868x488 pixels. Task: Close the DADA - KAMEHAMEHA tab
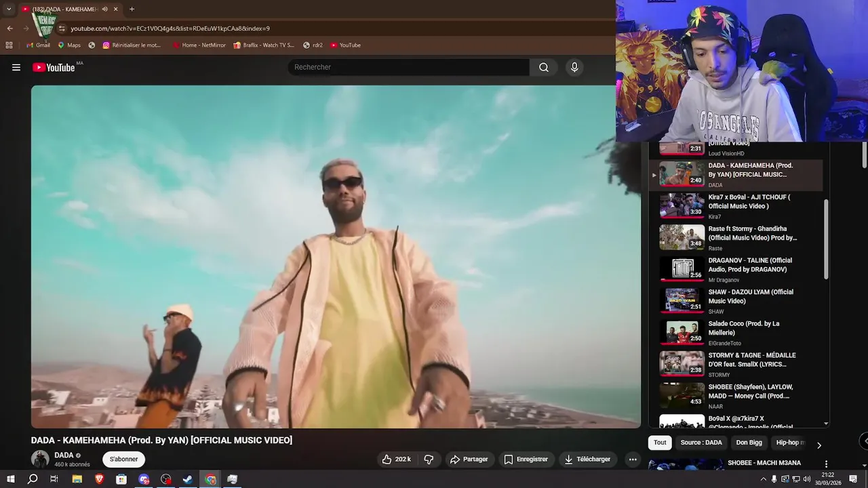115,9
